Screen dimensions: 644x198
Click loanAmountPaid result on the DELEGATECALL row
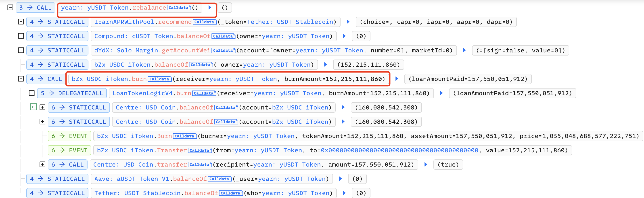point(512,93)
